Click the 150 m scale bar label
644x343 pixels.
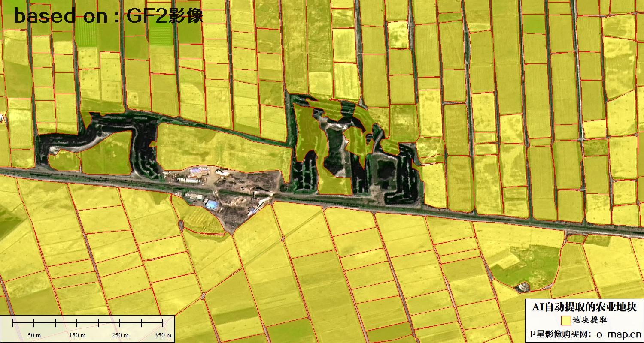point(77,335)
